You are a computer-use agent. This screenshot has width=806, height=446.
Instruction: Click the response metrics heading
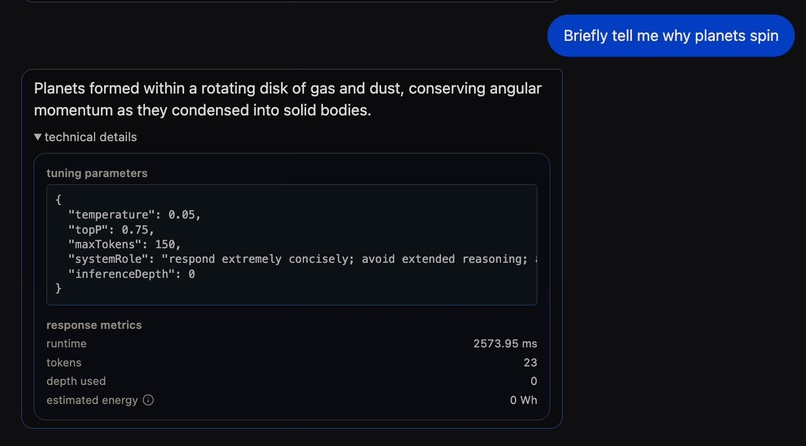tap(94, 325)
